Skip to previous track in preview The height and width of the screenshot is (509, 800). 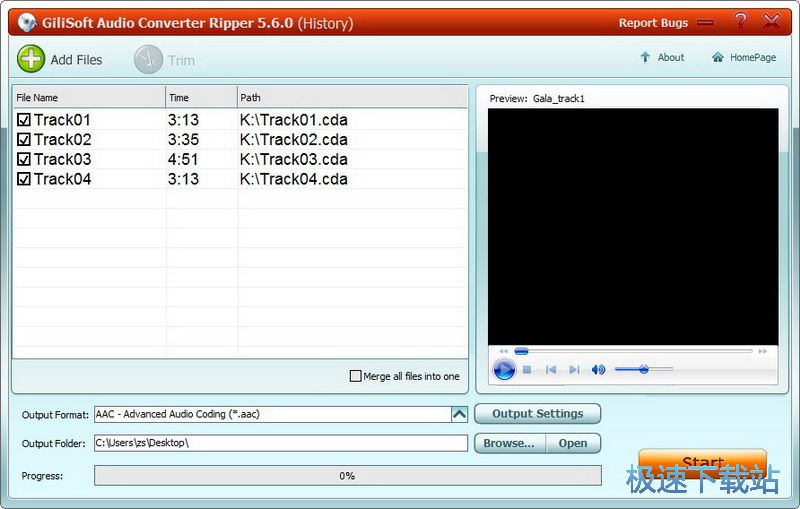[x=551, y=369]
